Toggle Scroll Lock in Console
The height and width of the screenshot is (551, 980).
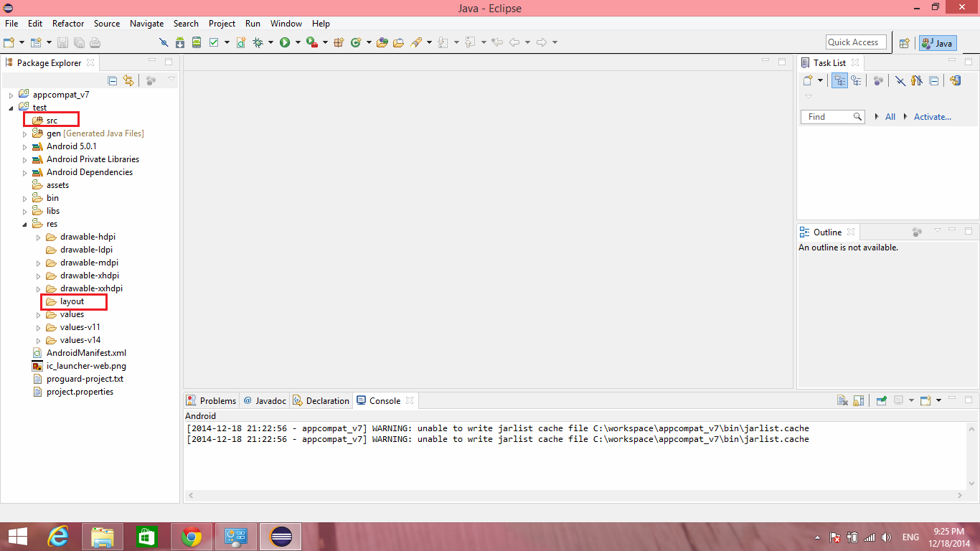click(859, 400)
